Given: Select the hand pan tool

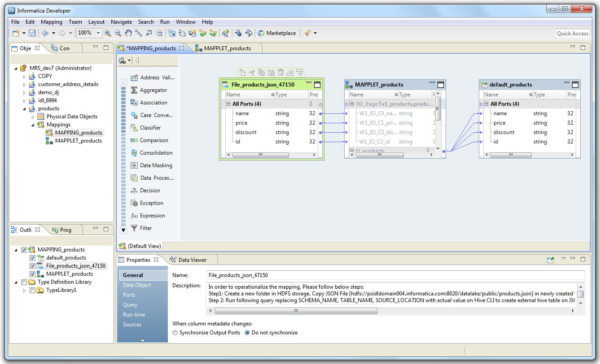Looking at the screenshot, I should point(128,33).
